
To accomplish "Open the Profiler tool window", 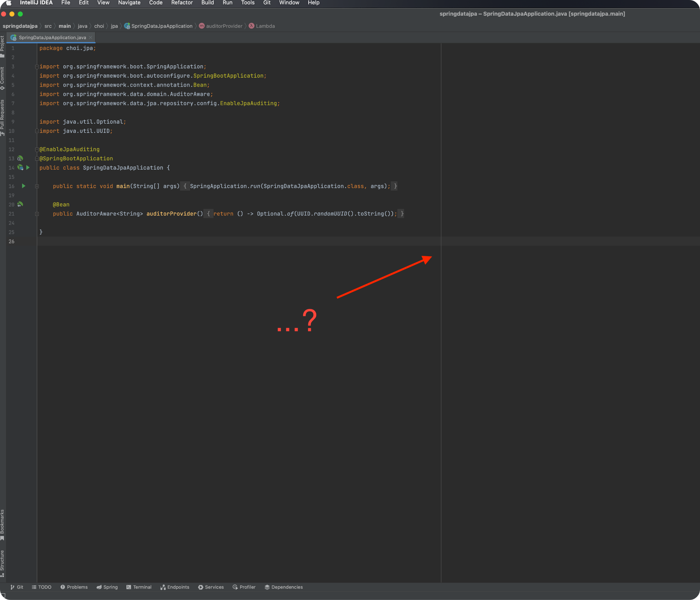I will (244, 587).
